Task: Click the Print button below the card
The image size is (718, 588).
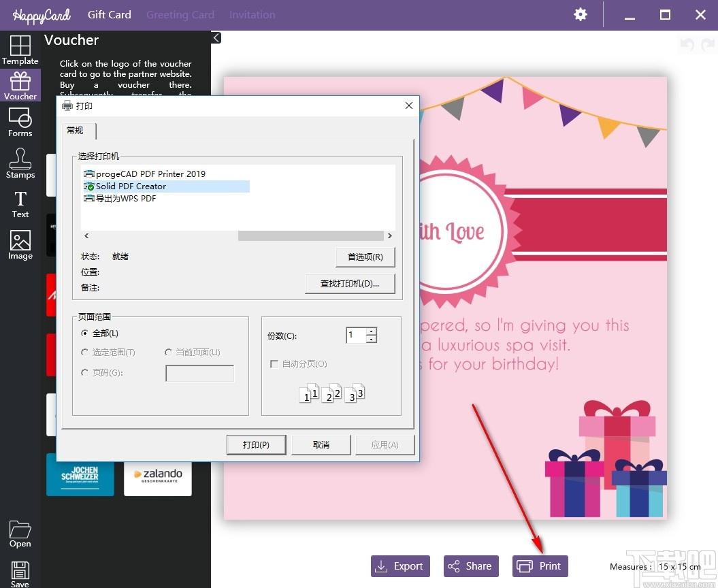Action: [540, 566]
